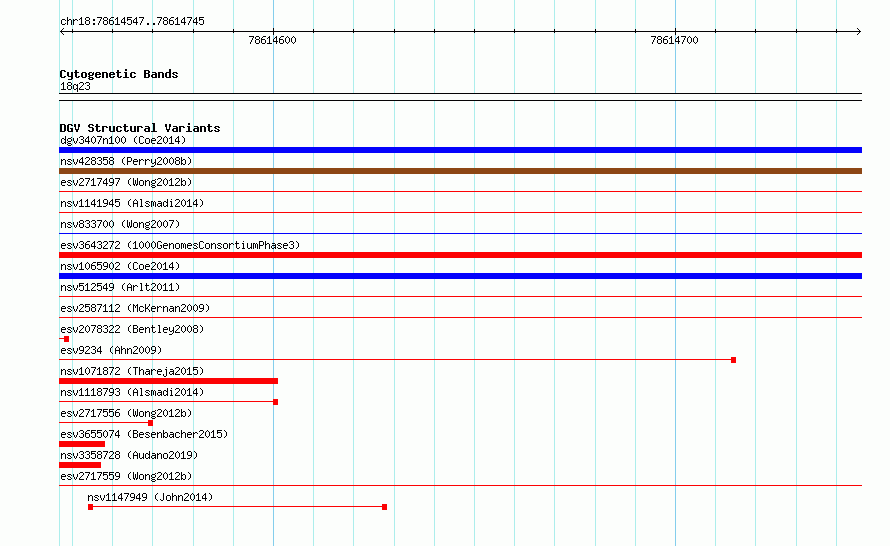Select the blue dgv3407n100 variant bar
890x546 pixels.
pos(460,150)
